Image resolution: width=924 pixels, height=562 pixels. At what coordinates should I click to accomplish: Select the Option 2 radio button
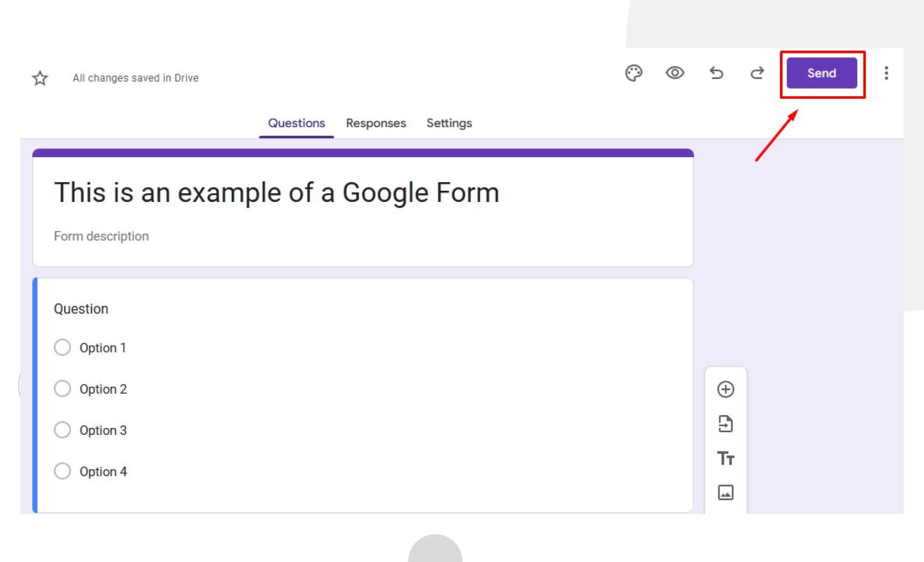click(62, 388)
